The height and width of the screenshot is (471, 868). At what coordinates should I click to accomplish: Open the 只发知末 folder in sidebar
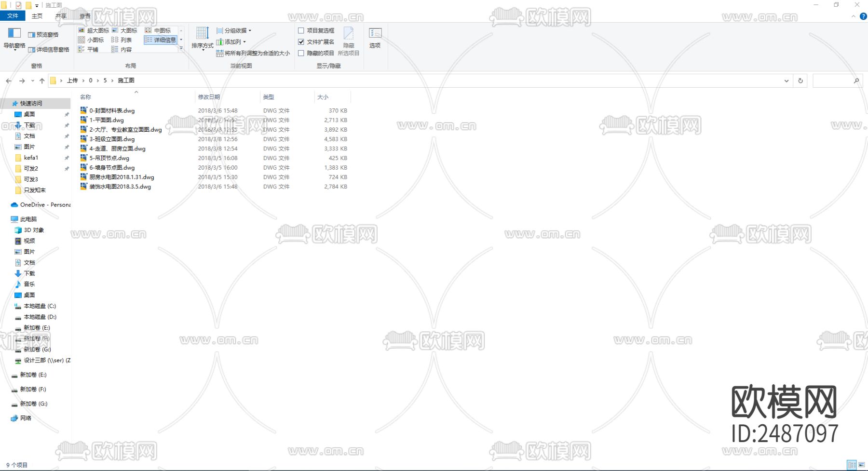pyautogui.click(x=35, y=190)
